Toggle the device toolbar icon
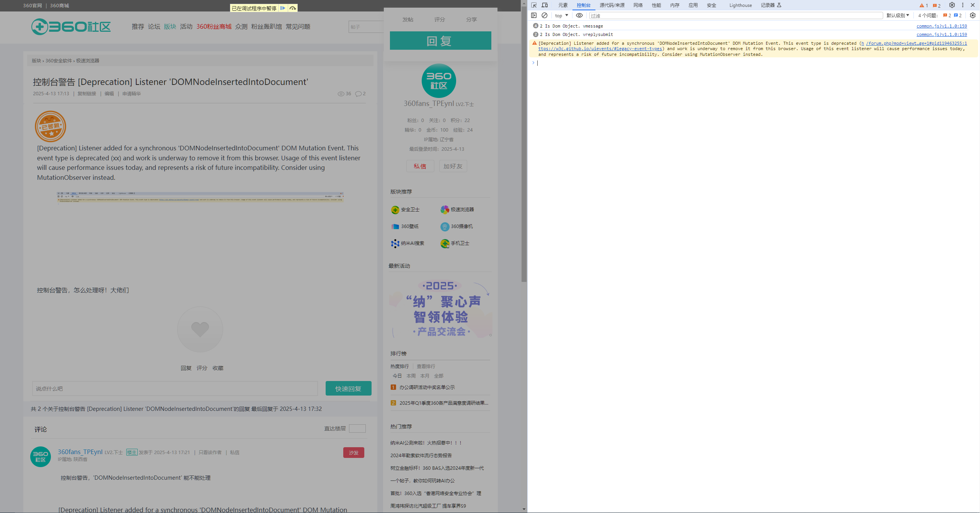Viewport: 980px width, 513px height. point(545,5)
